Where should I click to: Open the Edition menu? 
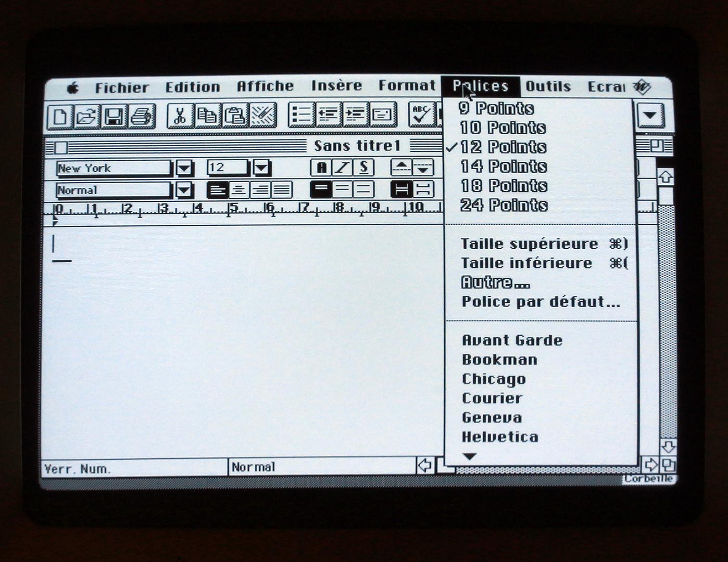coord(193,87)
